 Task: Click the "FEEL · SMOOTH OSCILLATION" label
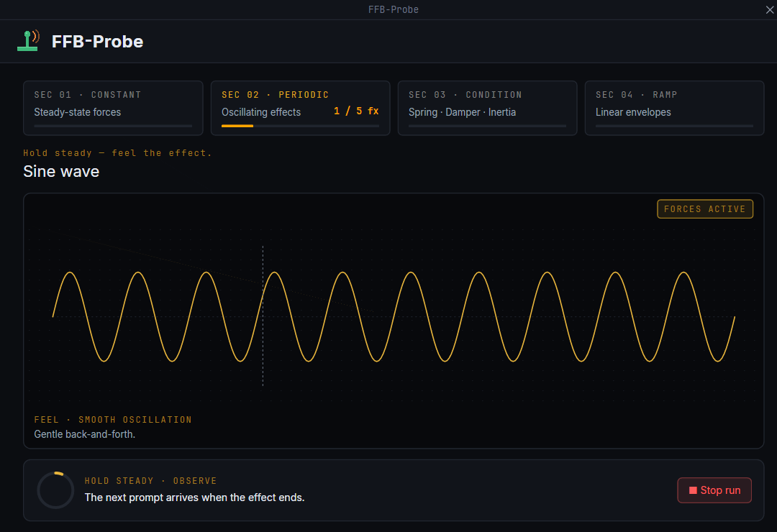113,420
